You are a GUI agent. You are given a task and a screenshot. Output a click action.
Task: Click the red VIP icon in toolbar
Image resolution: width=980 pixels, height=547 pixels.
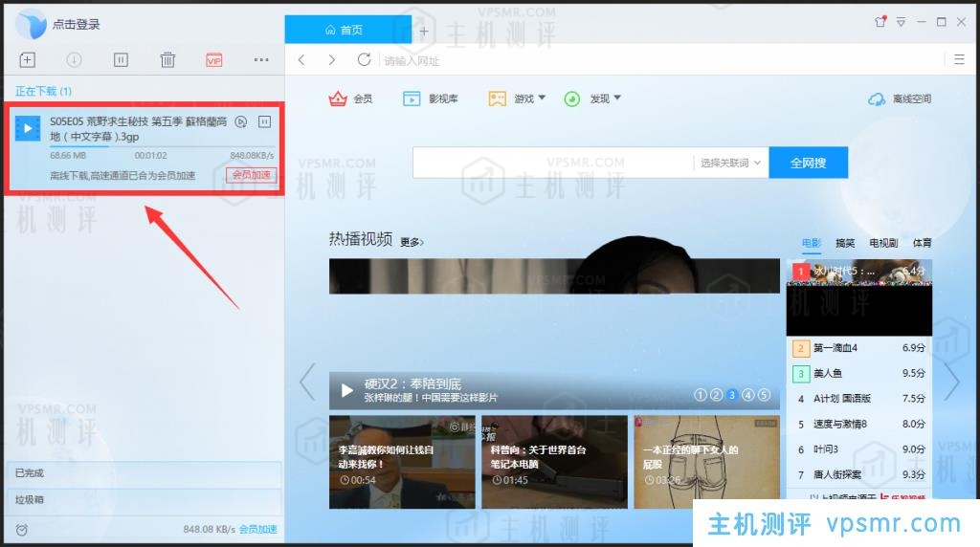213,60
